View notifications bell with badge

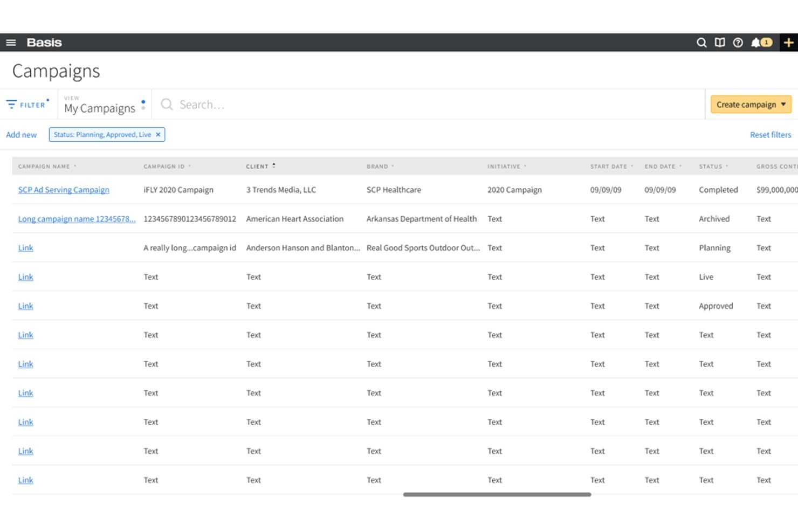tap(761, 43)
